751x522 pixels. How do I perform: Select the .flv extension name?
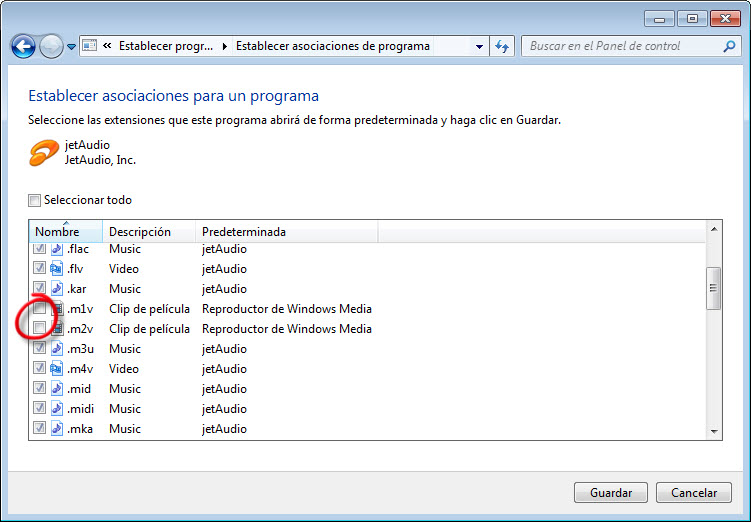[x=75, y=269]
